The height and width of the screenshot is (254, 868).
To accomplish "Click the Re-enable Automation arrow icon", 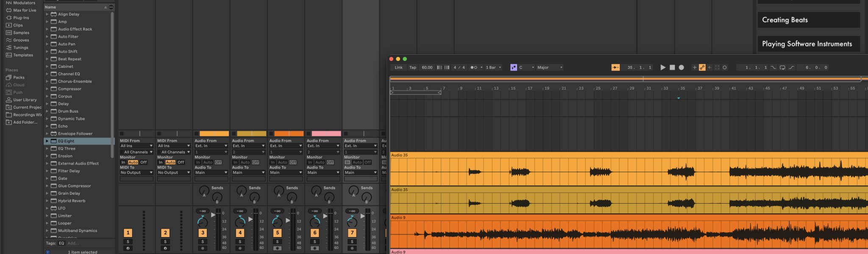I will point(710,67).
